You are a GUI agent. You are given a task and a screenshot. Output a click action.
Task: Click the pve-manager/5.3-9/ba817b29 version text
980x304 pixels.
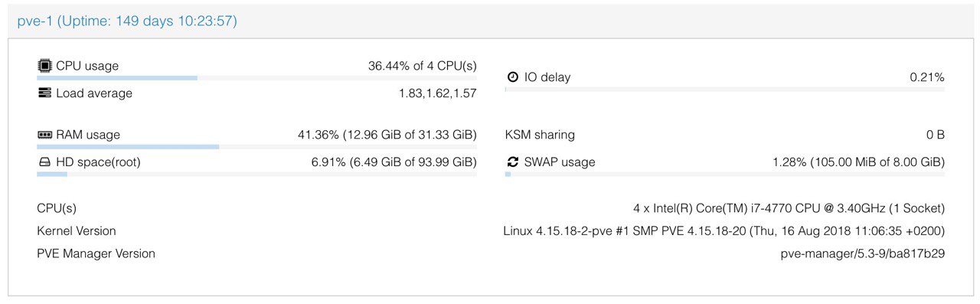pyautogui.click(x=862, y=253)
